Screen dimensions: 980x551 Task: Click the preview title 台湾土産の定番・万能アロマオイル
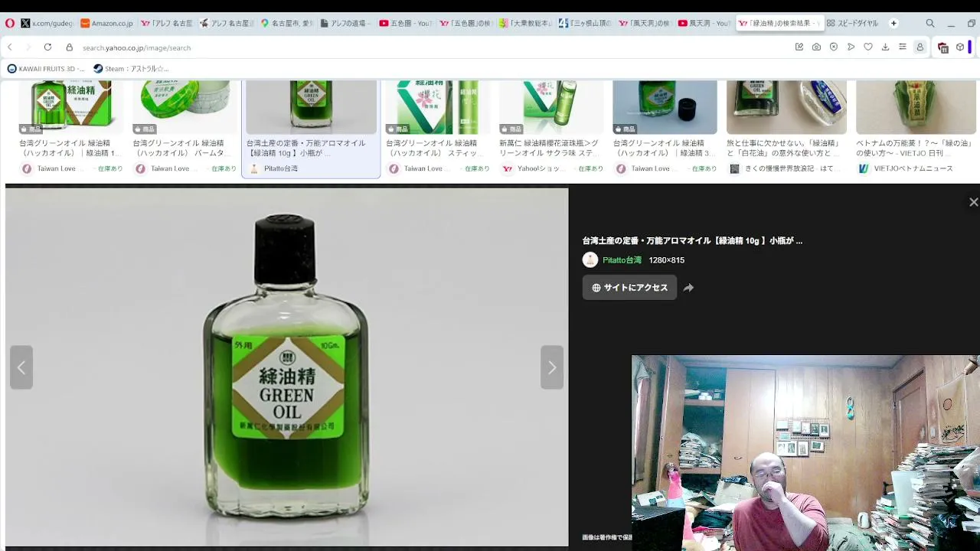click(x=692, y=240)
